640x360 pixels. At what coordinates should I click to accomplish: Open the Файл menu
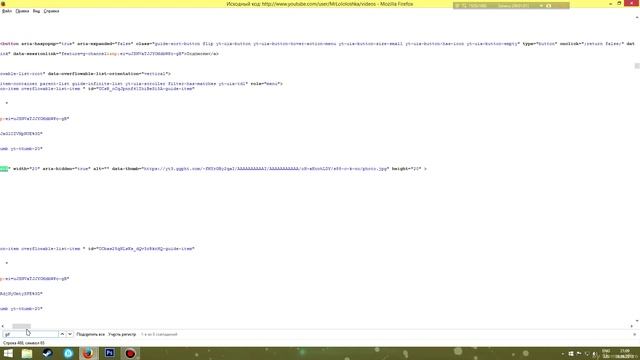tap(7, 11)
